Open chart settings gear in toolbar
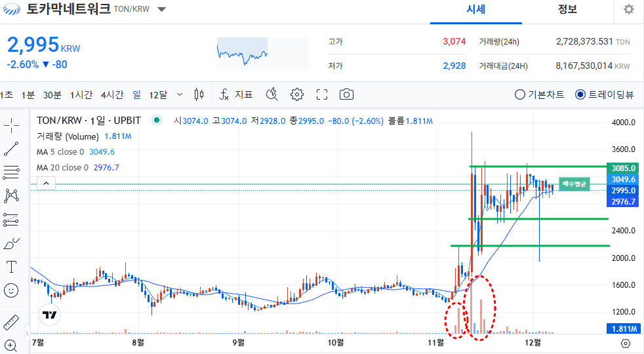Screen dimensions: 644x354 (x=296, y=94)
